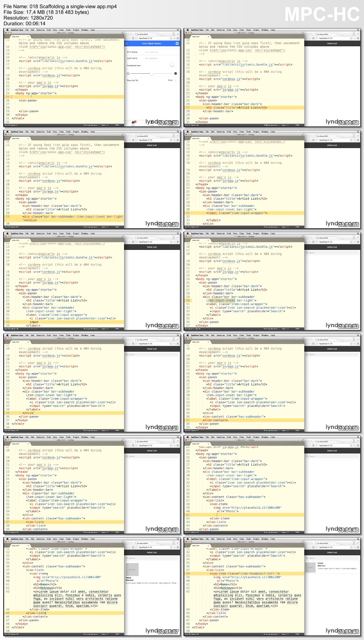In the 00:02:53 frame, open the Tools menu
364x640 pixels.
click(248, 234)
